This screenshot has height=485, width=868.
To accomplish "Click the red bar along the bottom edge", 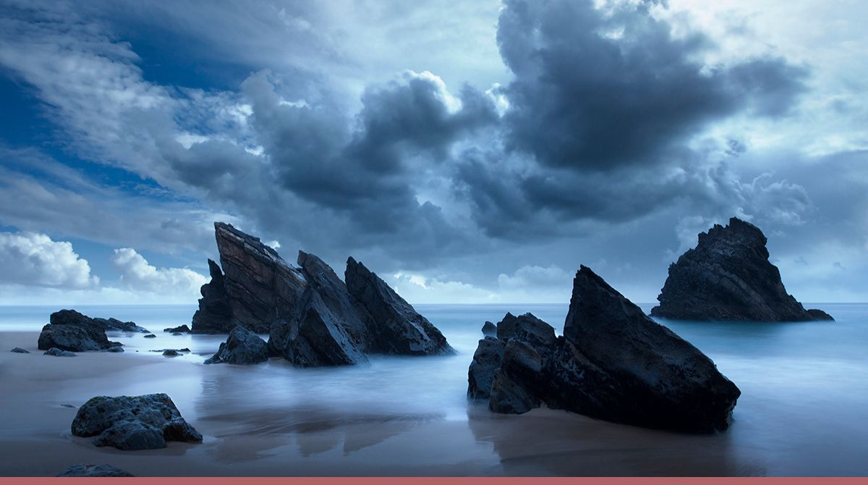I will [434, 481].
